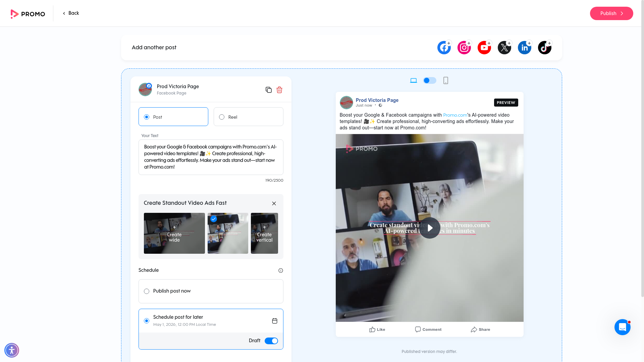Add a TikTok post

(544, 48)
